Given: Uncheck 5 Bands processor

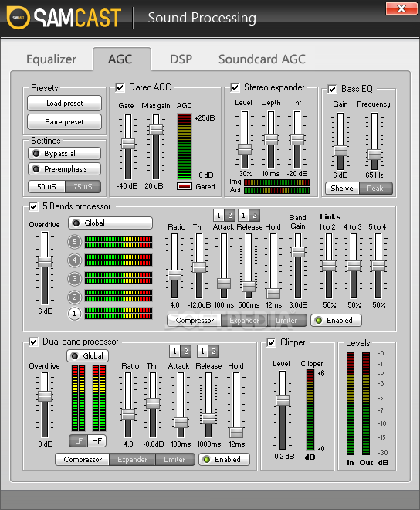Looking at the screenshot, I should (x=33, y=206).
